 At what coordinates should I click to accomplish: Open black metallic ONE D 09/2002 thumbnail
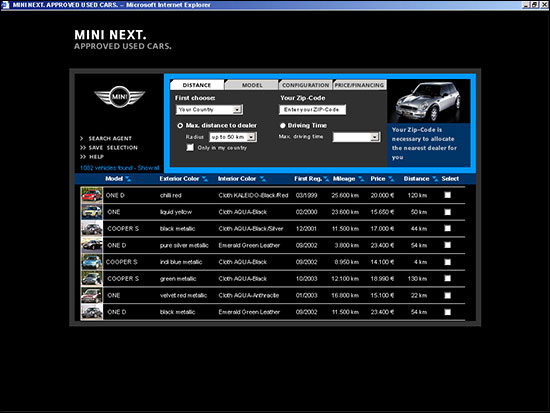coord(92,312)
